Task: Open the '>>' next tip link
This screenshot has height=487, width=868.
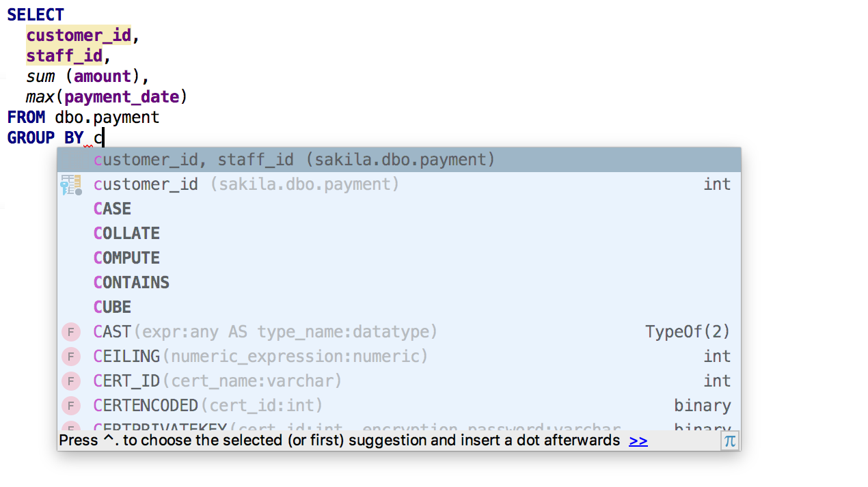Action: click(x=638, y=441)
